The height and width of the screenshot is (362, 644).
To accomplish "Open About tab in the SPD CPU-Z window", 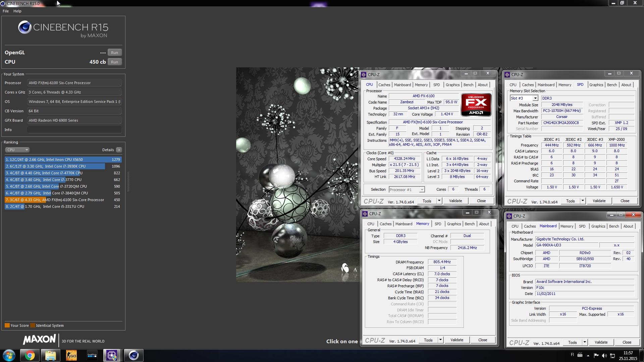I will click(x=626, y=85).
